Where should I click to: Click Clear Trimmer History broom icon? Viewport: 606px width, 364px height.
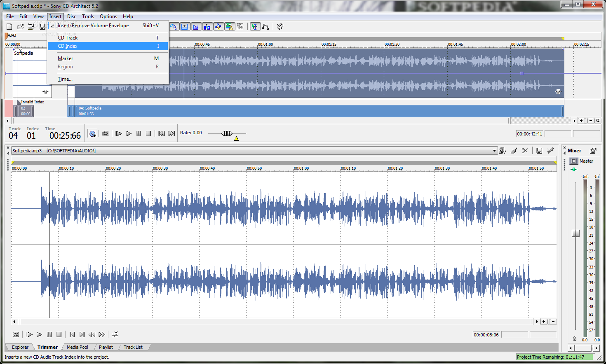click(x=514, y=151)
